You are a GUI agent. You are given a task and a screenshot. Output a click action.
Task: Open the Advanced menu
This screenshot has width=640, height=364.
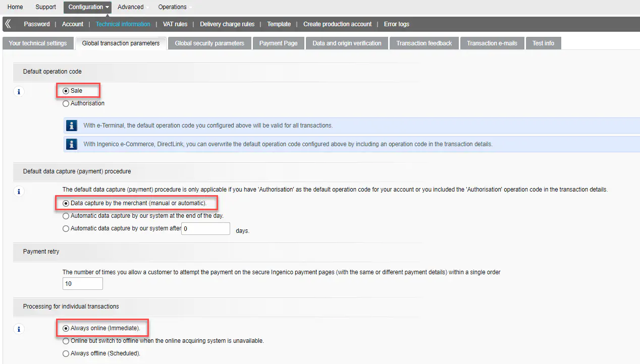[x=131, y=7]
